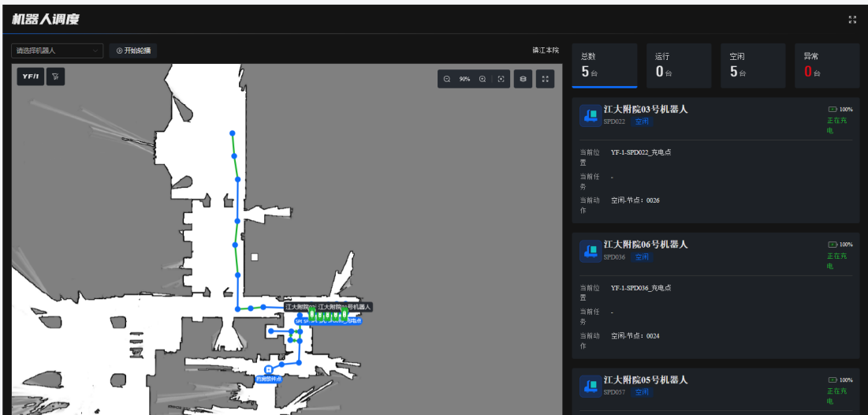Click the 江大附院06号机器人 avatar icon
Image resolution: width=868 pixels, height=415 pixels.
(x=590, y=251)
